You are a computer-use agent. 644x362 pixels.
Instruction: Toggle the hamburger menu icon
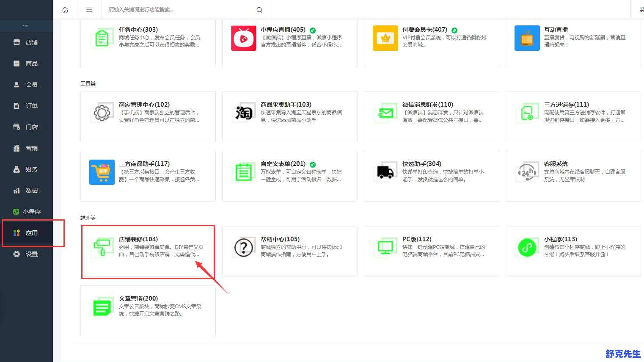point(89,10)
